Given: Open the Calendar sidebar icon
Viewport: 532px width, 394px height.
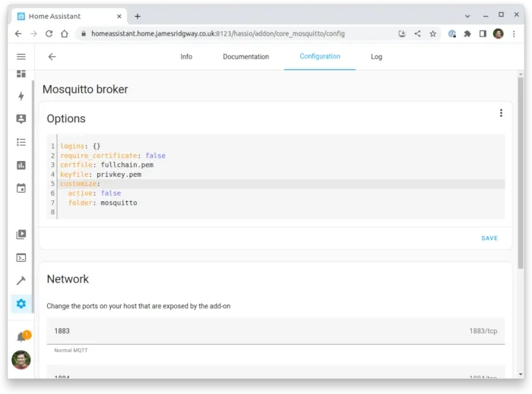Looking at the screenshot, I should pos(21,188).
